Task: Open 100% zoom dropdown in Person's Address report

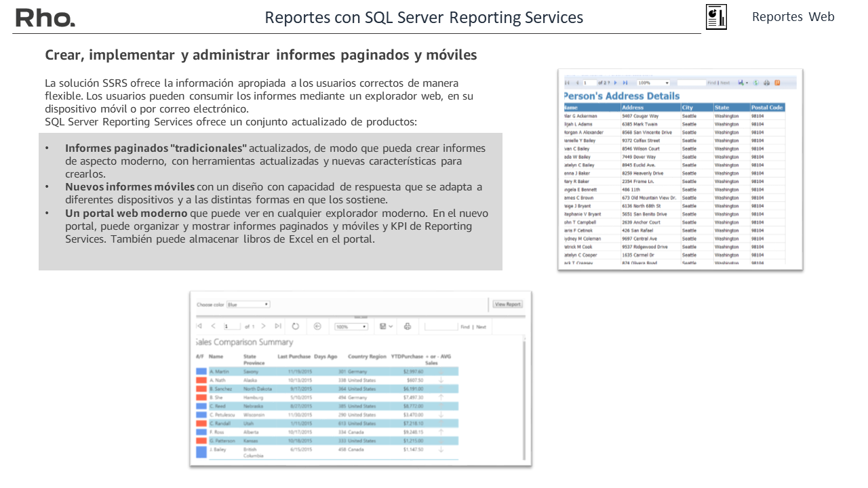Action: [654, 83]
